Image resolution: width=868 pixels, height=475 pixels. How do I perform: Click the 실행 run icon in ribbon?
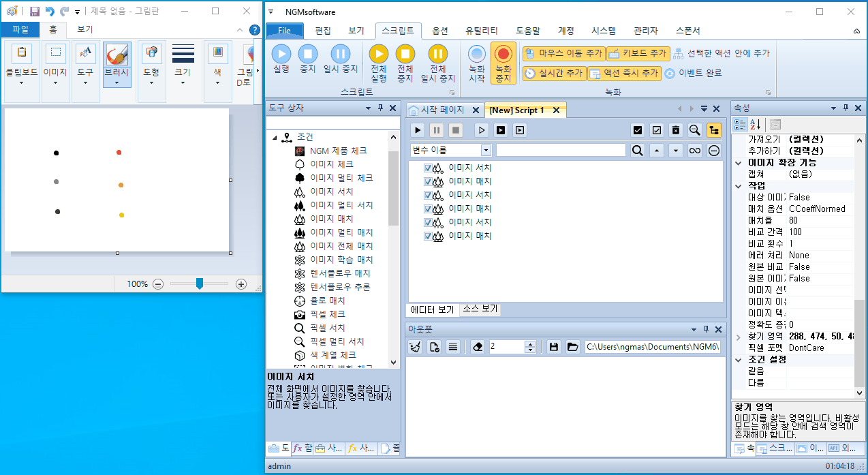coord(281,54)
